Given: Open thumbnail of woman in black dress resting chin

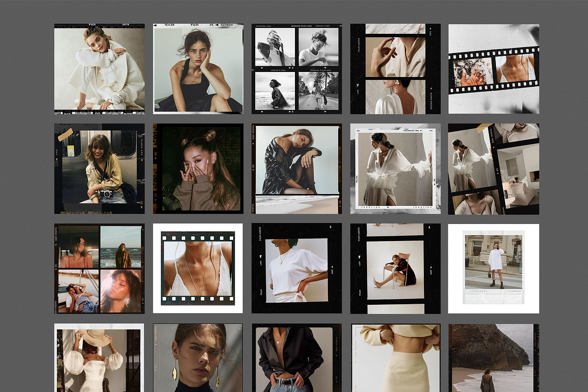Looking at the screenshot, I should pyautogui.click(x=198, y=69).
